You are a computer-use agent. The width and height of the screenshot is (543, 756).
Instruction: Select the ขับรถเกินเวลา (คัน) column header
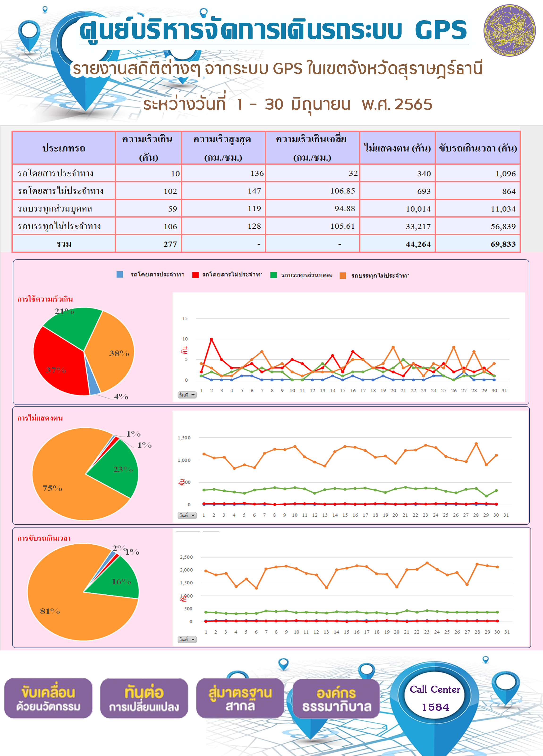click(x=478, y=148)
